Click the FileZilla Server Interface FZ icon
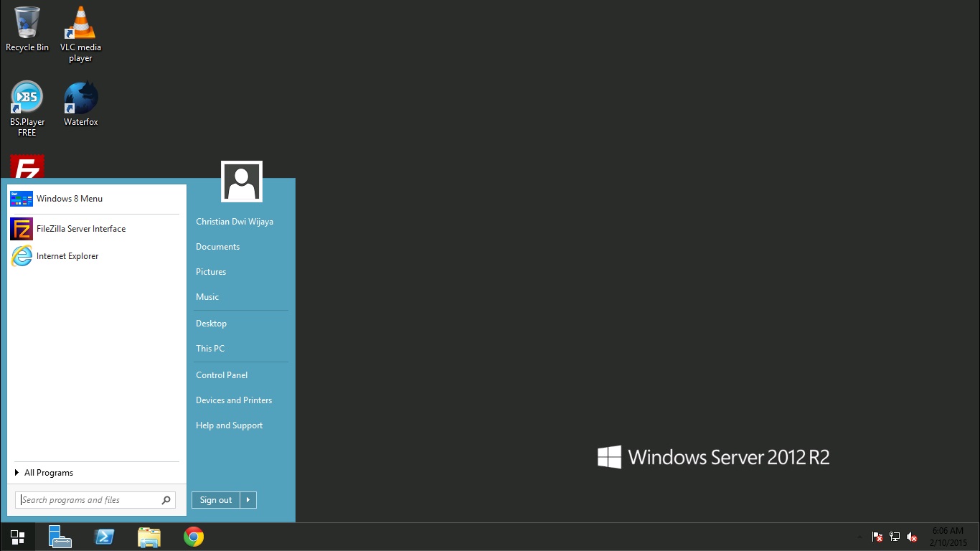980x551 pixels. click(22, 229)
